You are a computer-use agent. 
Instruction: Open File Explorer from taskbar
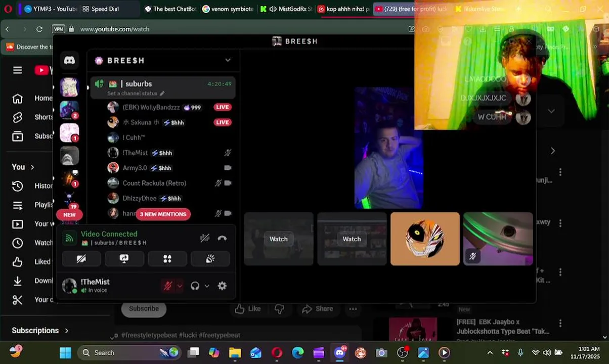click(235, 352)
